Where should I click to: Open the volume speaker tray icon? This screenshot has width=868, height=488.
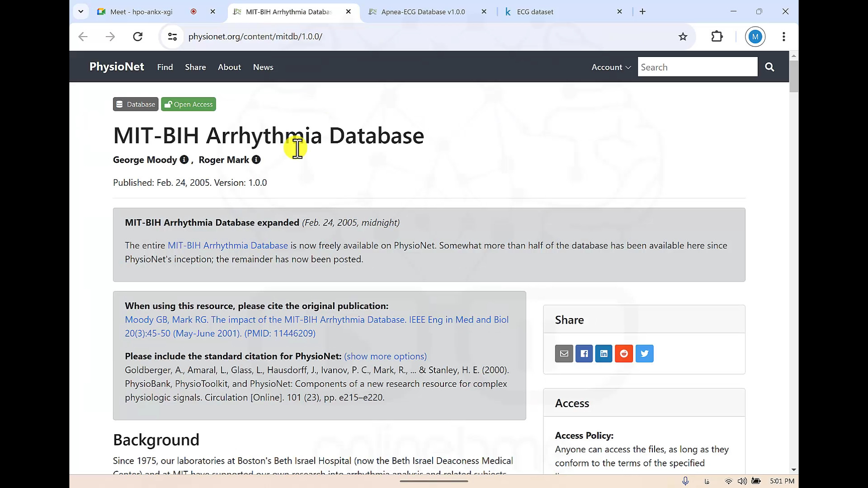742,481
